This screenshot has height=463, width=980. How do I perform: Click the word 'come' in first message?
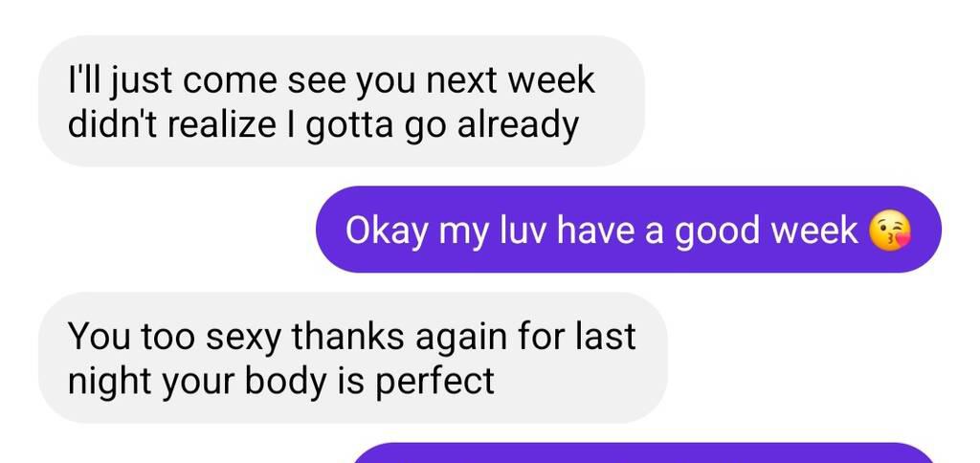pos(230,81)
